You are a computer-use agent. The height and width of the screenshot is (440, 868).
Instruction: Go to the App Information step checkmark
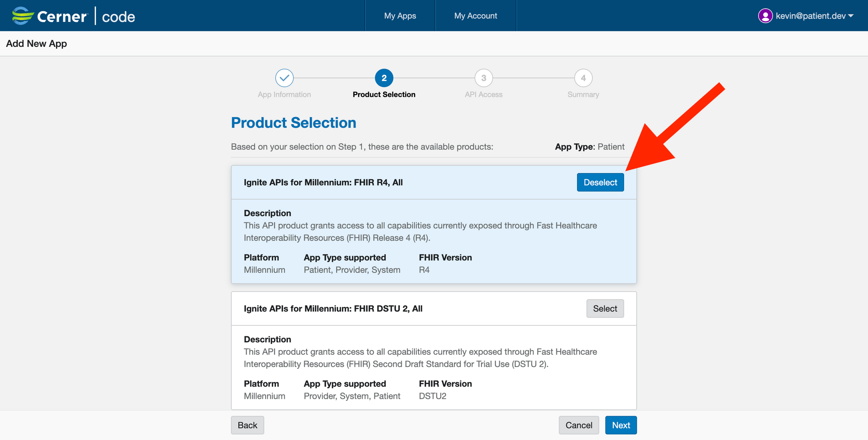284,78
